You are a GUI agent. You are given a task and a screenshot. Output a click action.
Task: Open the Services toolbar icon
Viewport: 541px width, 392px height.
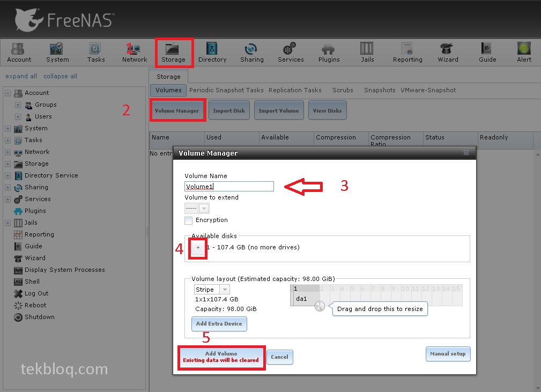click(291, 53)
